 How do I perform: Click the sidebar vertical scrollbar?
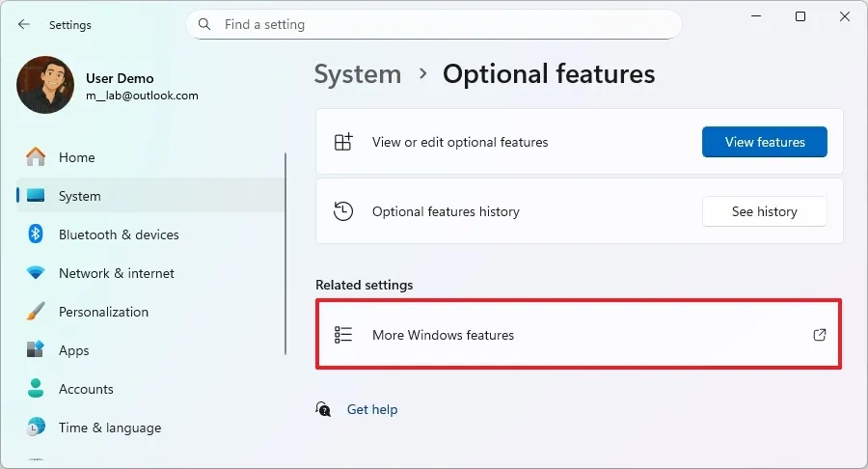(285, 253)
